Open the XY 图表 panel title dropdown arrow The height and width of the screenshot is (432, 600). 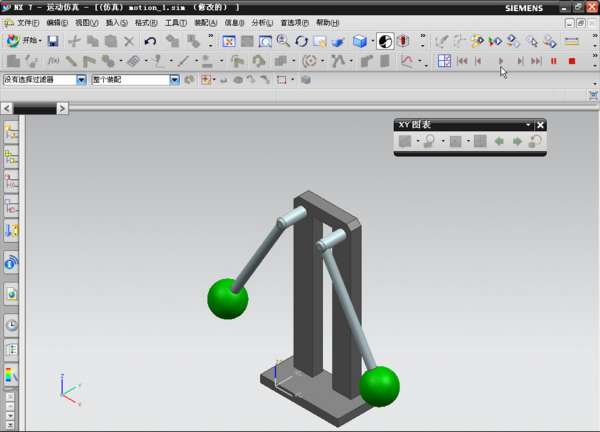tap(528, 125)
